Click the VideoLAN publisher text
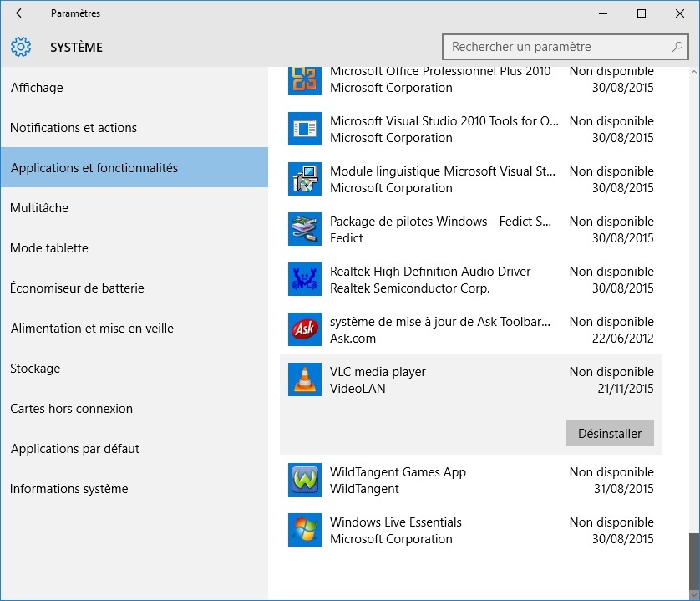The image size is (700, 601). click(358, 389)
